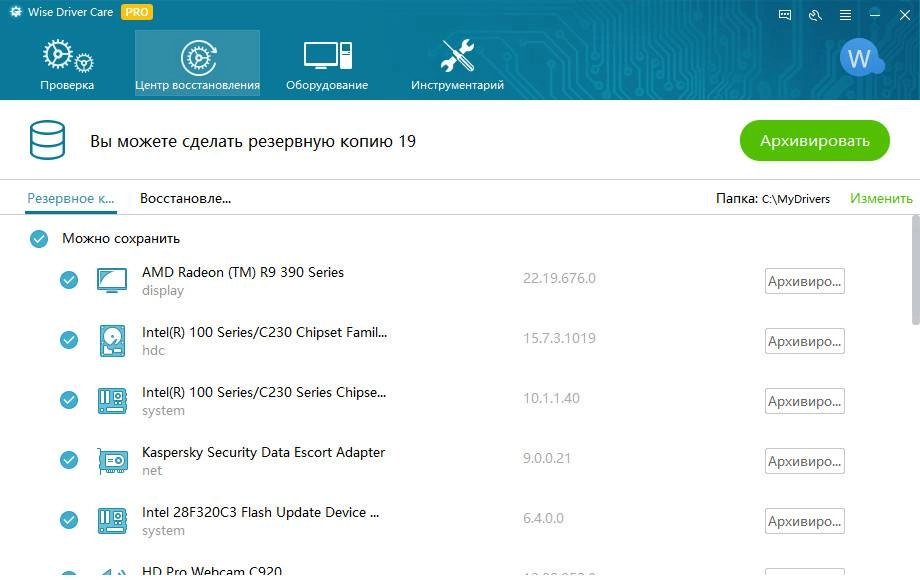Click system board icon for 100 Series Chipset

click(111, 401)
